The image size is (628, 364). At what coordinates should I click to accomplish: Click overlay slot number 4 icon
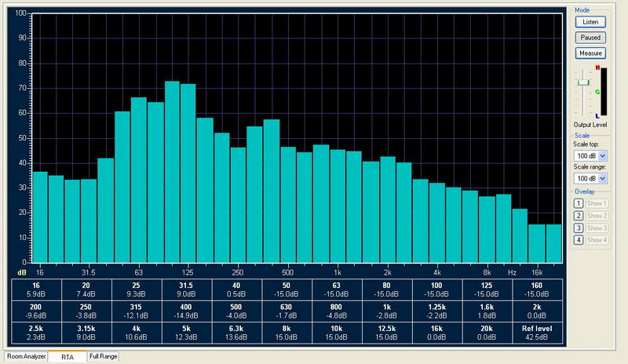[x=578, y=240]
